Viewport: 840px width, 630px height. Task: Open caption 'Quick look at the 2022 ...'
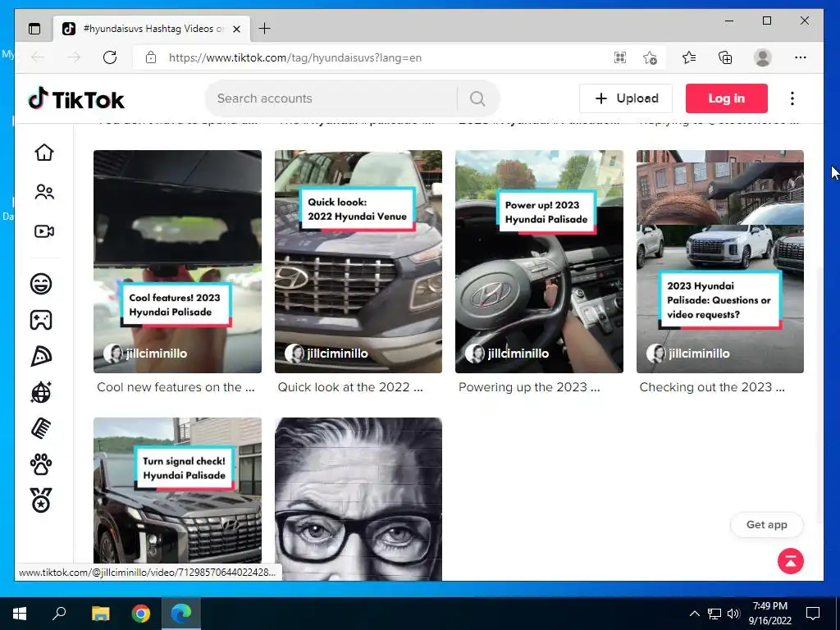tap(350, 387)
